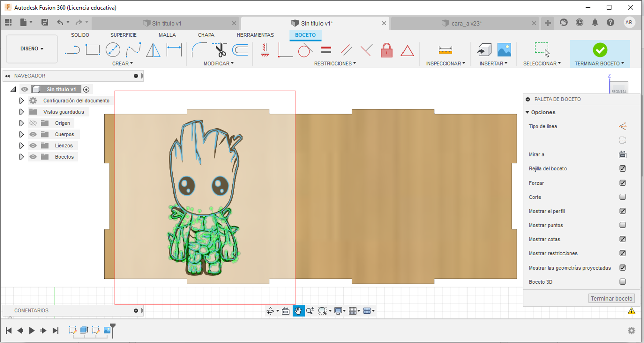Select the rectangle sketch tool
644x343 pixels.
click(93, 50)
